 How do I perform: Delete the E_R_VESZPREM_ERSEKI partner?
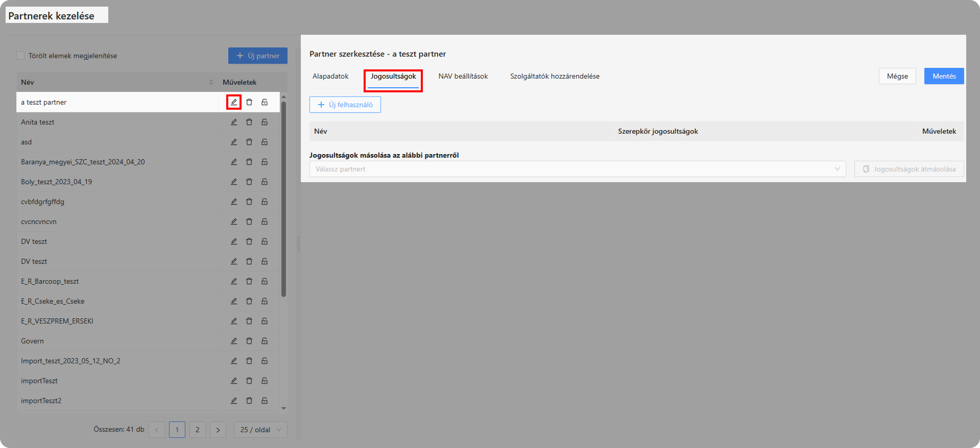(249, 321)
